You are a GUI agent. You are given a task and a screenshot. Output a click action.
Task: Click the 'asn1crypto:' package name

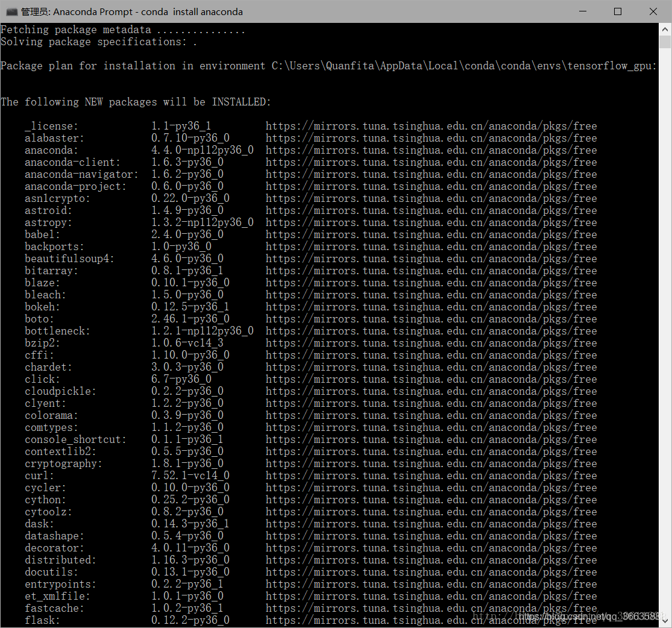click(57, 198)
